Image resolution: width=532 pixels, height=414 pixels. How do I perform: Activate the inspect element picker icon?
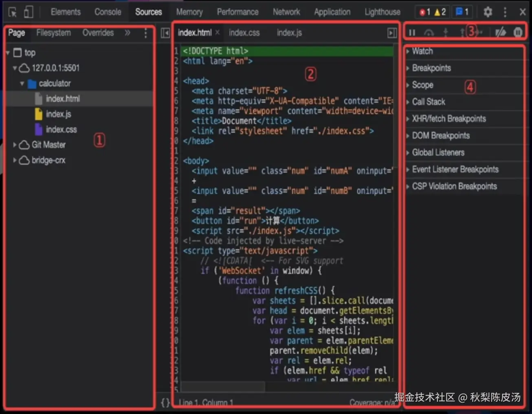point(13,12)
